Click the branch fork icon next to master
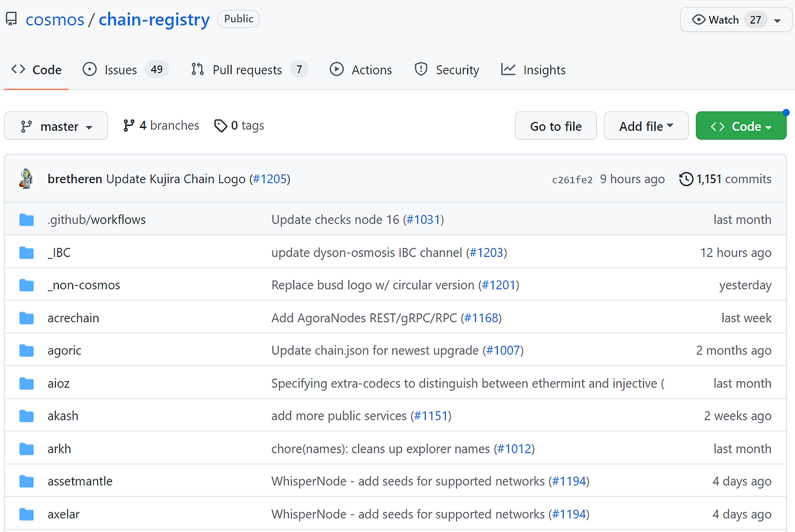795x532 pixels. click(x=25, y=125)
